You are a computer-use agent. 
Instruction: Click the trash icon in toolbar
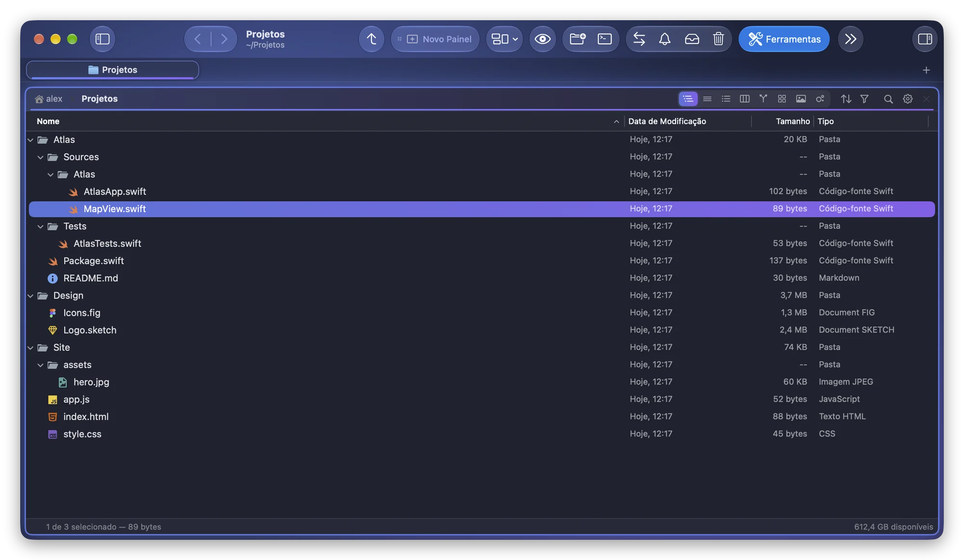pos(718,39)
